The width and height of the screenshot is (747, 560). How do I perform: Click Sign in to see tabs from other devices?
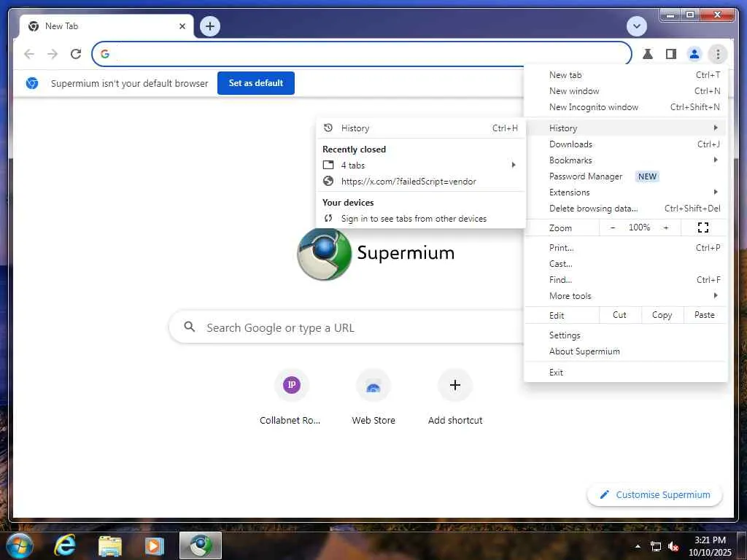click(x=421, y=219)
